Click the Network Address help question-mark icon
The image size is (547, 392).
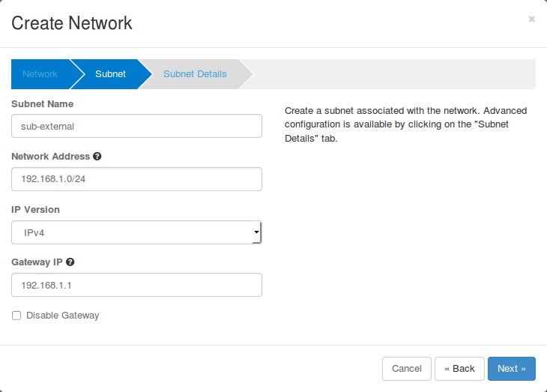click(x=97, y=157)
